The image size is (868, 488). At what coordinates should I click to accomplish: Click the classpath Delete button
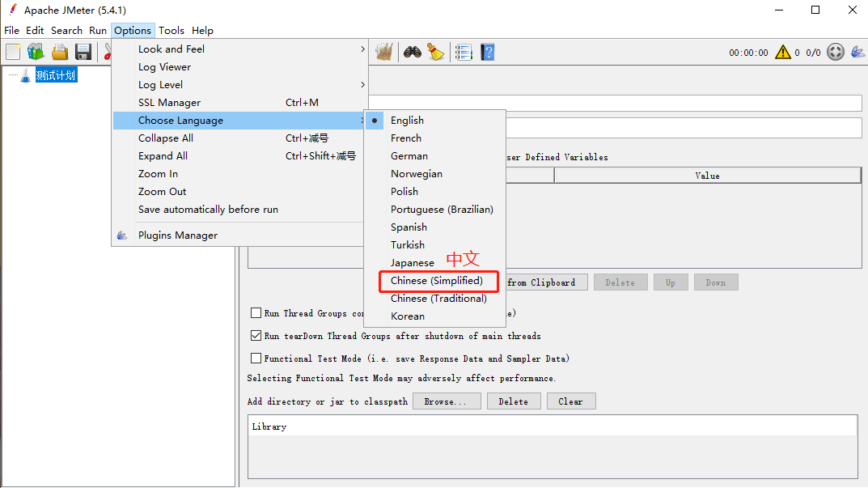point(513,401)
